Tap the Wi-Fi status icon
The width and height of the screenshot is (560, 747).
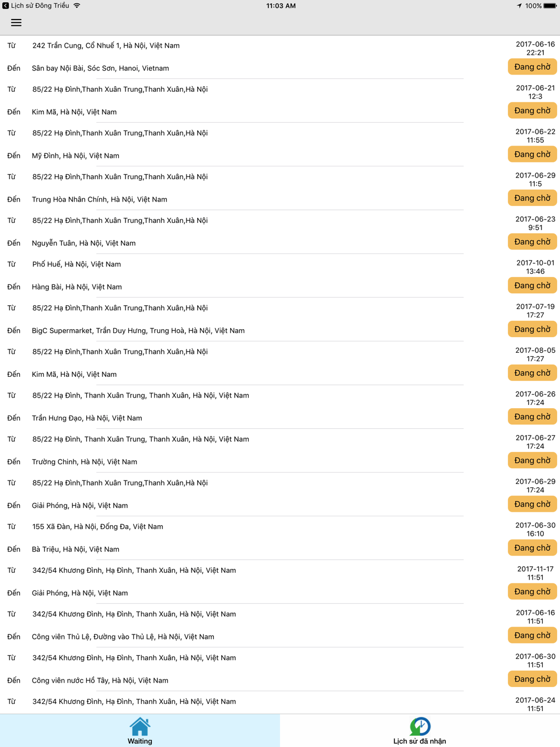click(77, 6)
